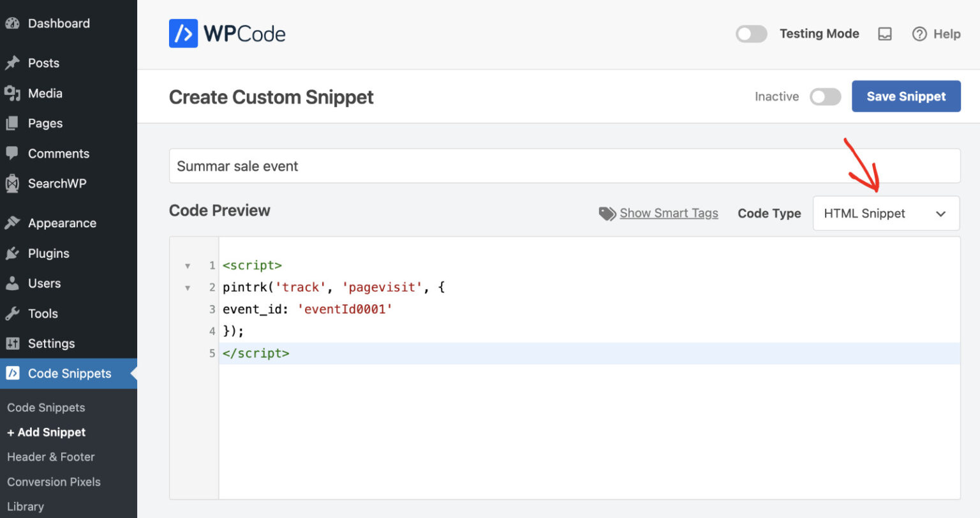Click the Comments bubble icon
Image resolution: width=980 pixels, height=518 pixels.
pyautogui.click(x=14, y=153)
